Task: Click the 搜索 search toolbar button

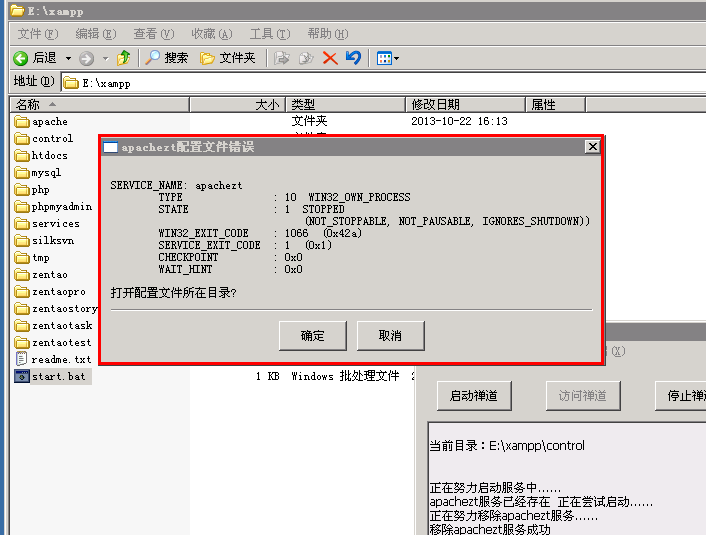Action: pyautogui.click(x=166, y=58)
